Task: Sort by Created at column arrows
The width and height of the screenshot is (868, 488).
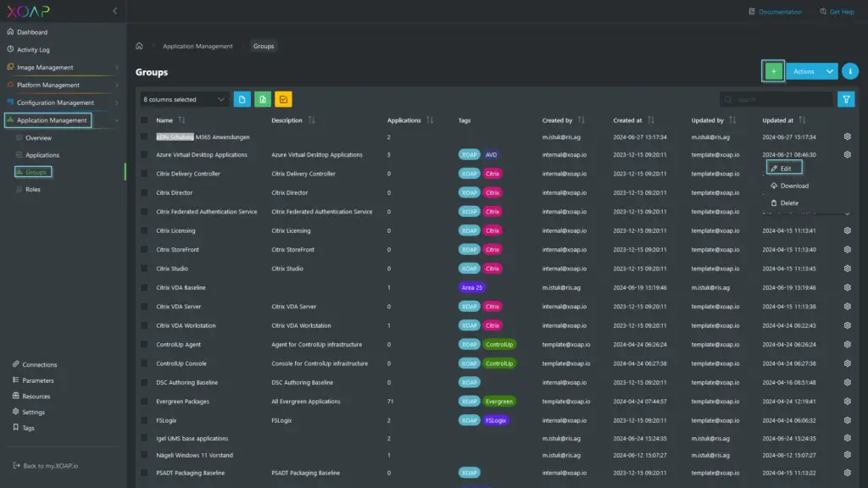Action: (651, 120)
